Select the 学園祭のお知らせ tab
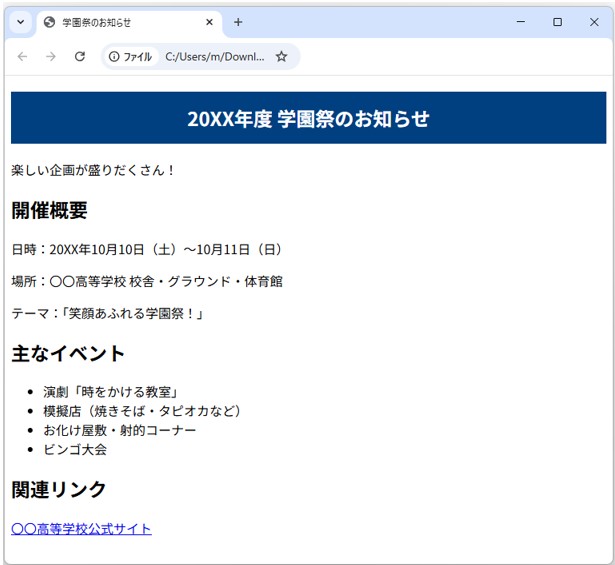Viewport: 615px width, 565px height. pos(129,23)
